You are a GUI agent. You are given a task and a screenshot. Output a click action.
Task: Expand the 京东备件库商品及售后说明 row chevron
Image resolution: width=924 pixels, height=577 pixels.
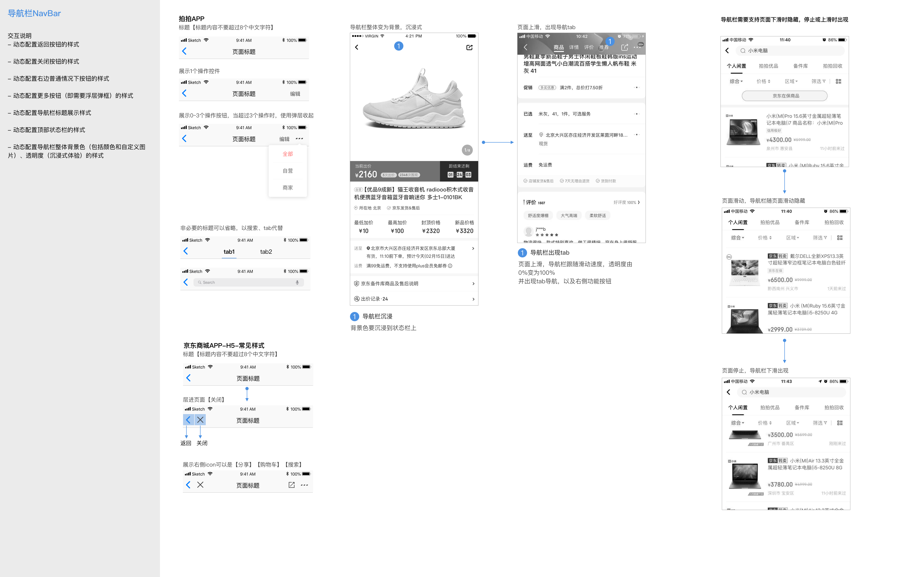[x=473, y=284]
